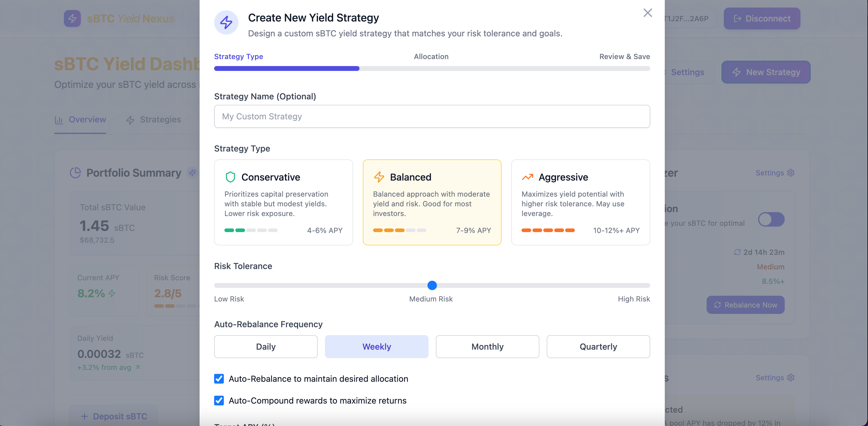Focus the Strategy Name input field

(432, 116)
